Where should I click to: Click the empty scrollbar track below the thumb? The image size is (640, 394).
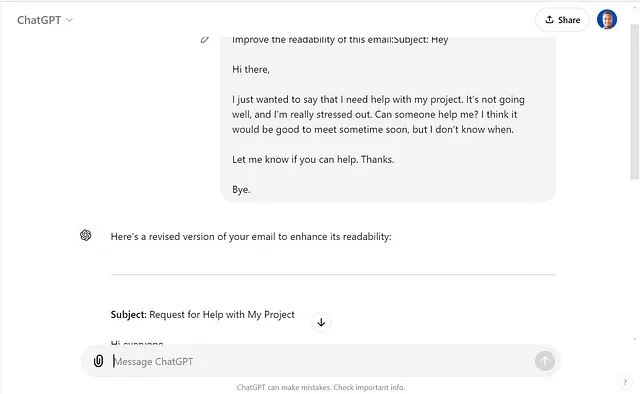pyautogui.click(x=634, y=257)
